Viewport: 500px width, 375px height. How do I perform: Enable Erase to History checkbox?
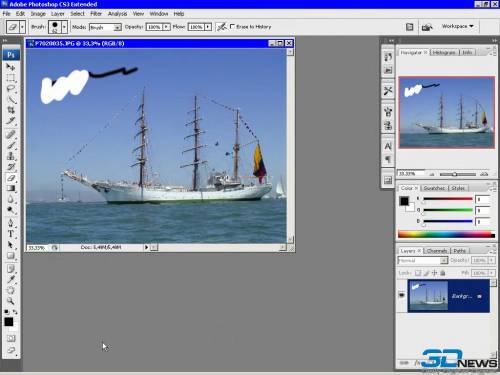coord(233,26)
